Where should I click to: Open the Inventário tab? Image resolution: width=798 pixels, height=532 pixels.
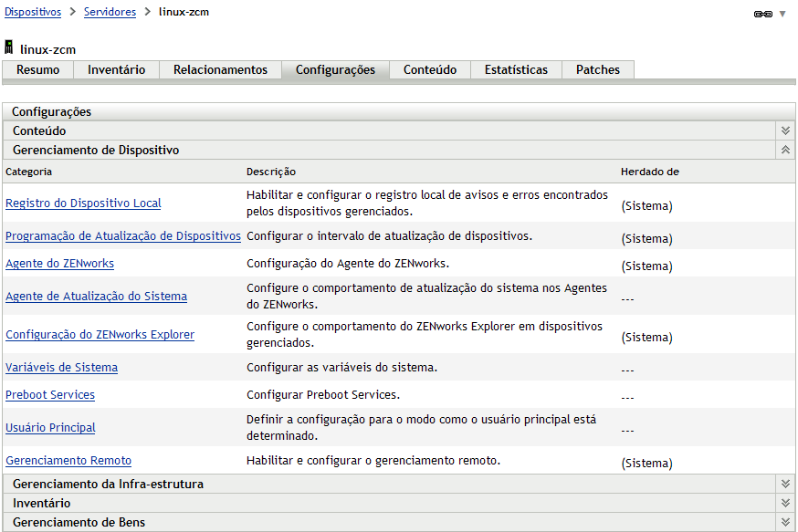coord(116,70)
